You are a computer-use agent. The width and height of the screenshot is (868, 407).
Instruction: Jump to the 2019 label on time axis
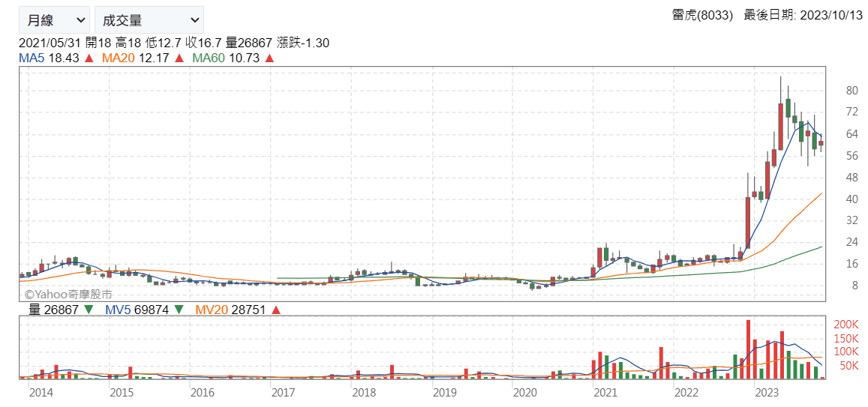[x=444, y=392]
